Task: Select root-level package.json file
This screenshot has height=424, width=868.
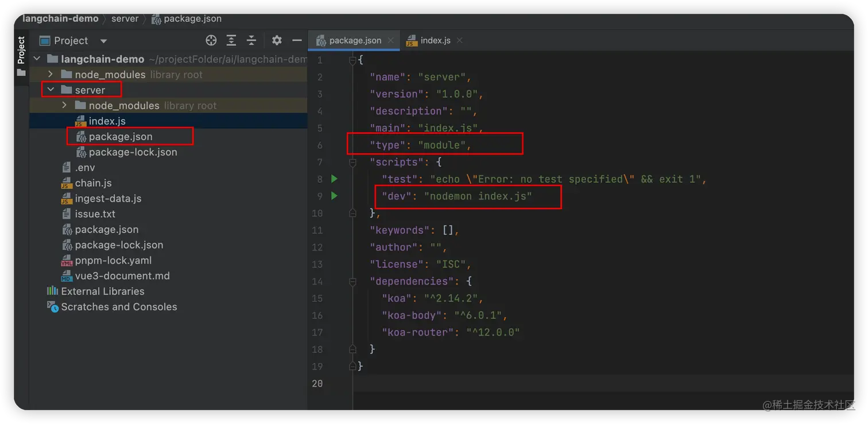Action: tap(106, 229)
